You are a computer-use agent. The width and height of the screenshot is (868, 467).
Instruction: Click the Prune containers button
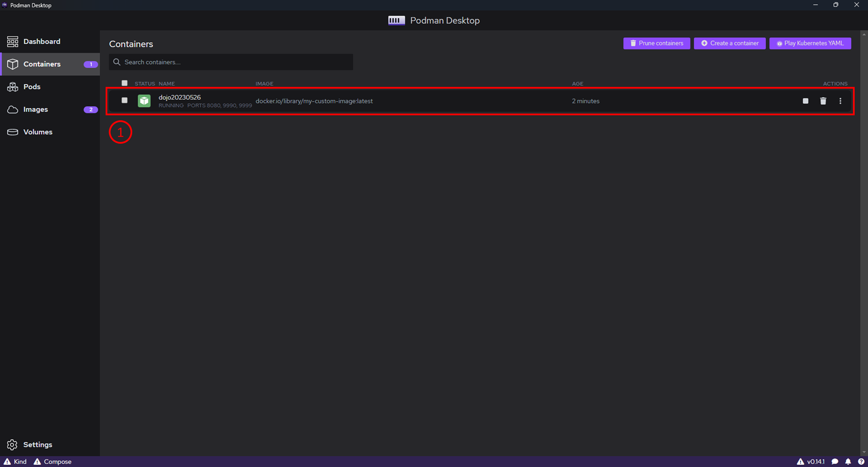(656, 43)
